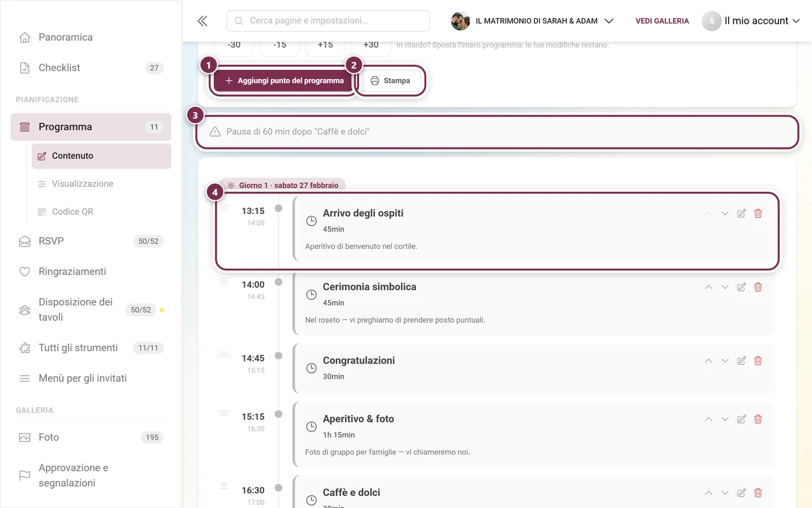Collapse the sidebar with the double-chevron icon
The image size is (812, 508).
point(202,21)
